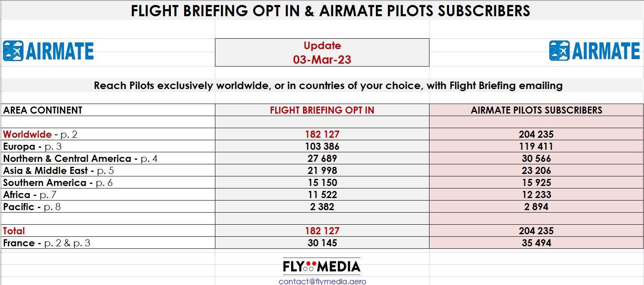The image size is (644, 285).
Task: Open the contact@flymedia.aero email link
Action: [x=322, y=281]
